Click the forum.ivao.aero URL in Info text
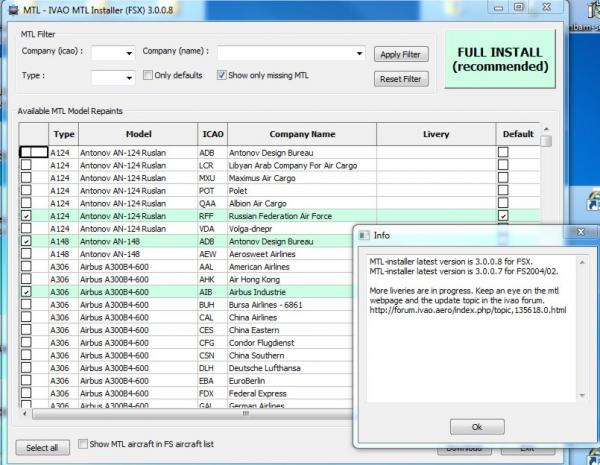This screenshot has height=465, width=600. click(x=468, y=310)
